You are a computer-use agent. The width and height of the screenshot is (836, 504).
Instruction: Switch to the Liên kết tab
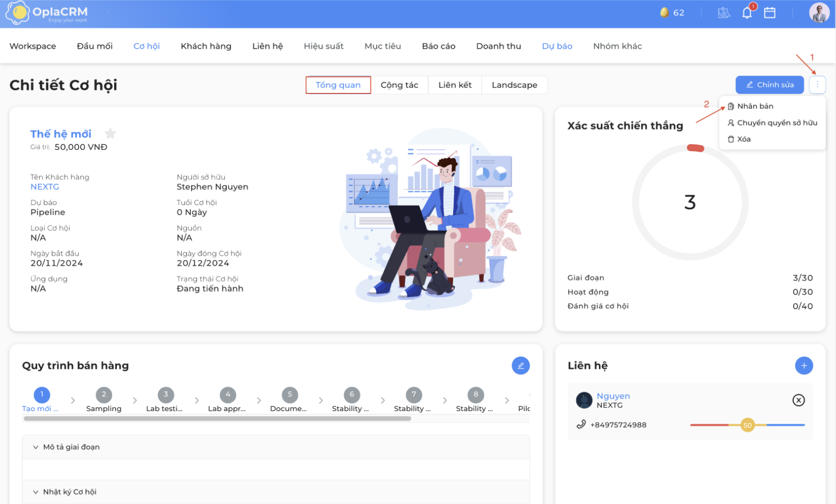[x=455, y=85]
